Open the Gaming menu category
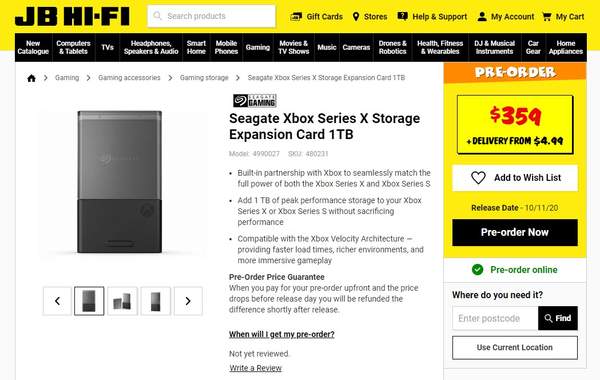This screenshot has width=600, height=380. tap(258, 47)
